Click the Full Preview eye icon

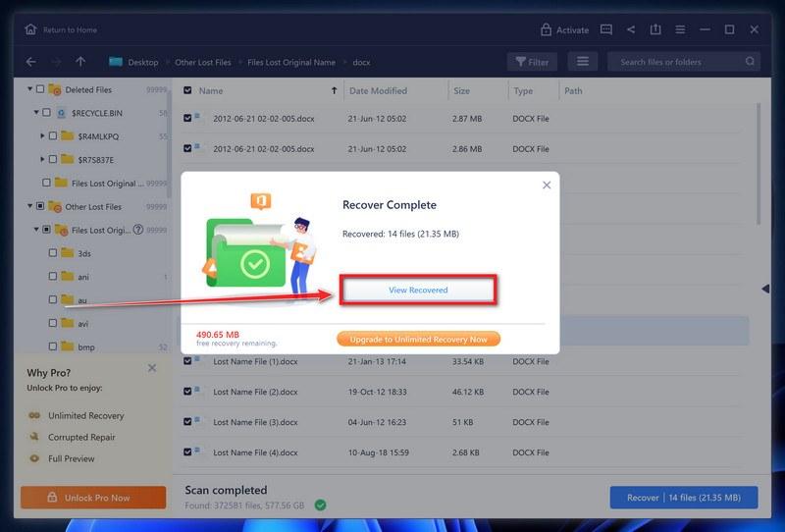pyautogui.click(x=34, y=458)
